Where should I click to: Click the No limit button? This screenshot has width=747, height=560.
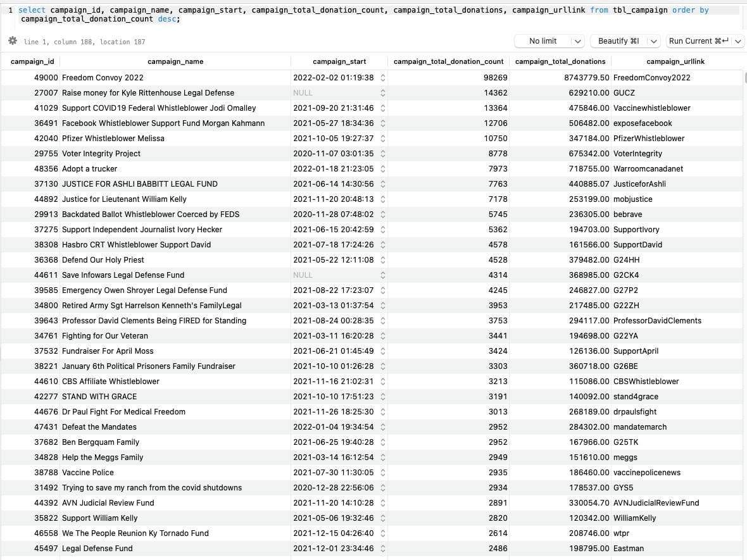point(543,41)
